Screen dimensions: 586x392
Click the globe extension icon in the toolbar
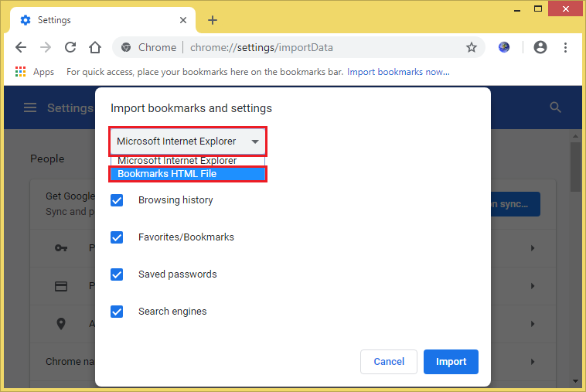(504, 47)
